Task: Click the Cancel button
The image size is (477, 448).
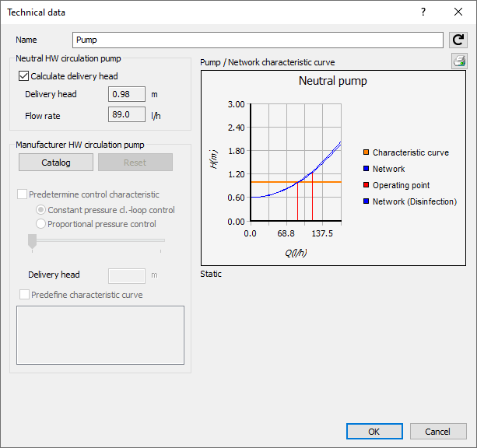Action: pyautogui.click(x=438, y=431)
